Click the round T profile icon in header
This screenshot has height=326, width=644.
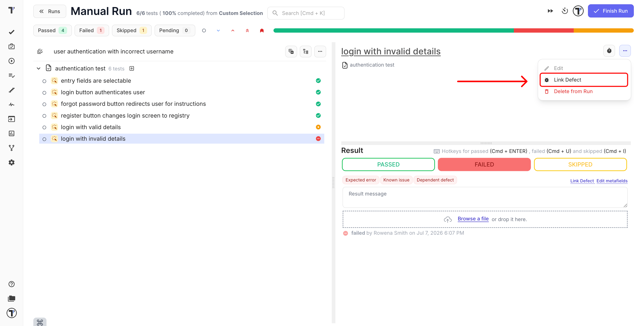(578, 11)
